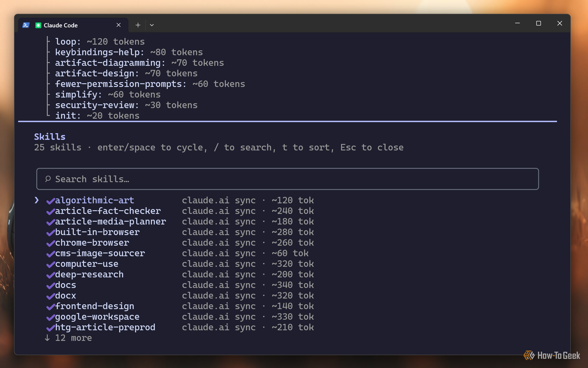Select the computer-use skill name

click(x=87, y=264)
